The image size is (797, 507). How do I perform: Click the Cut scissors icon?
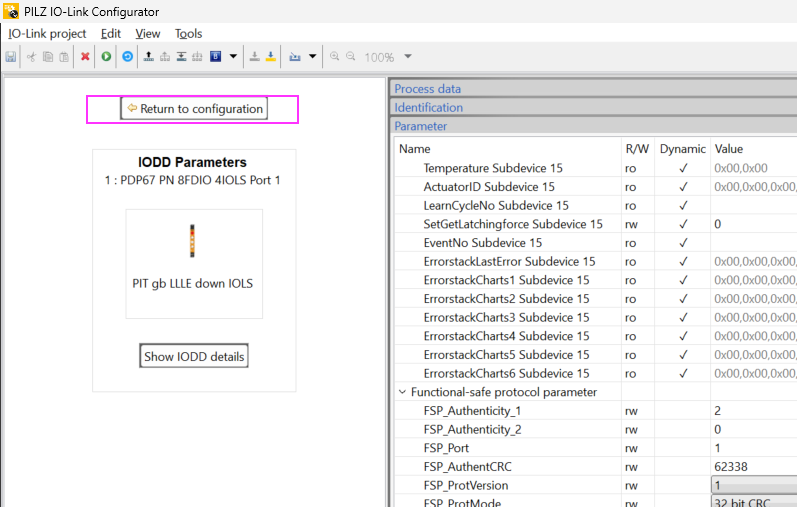click(x=32, y=56)
